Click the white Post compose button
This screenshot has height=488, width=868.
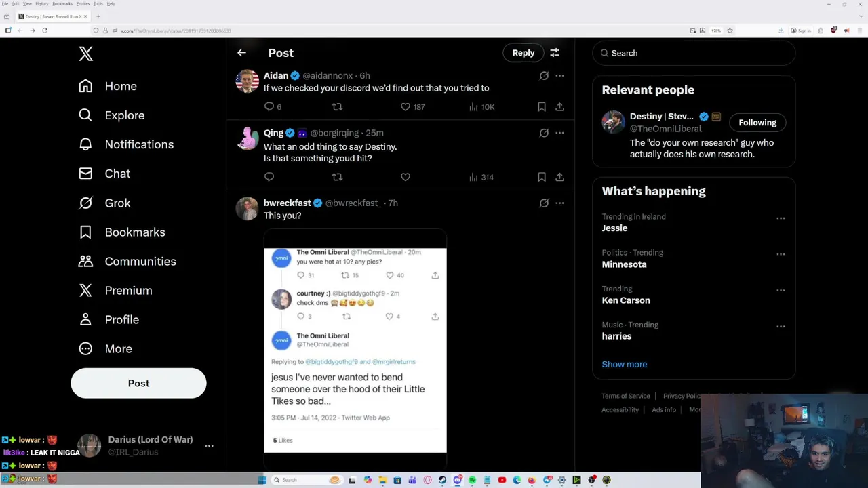coord(138,383)
